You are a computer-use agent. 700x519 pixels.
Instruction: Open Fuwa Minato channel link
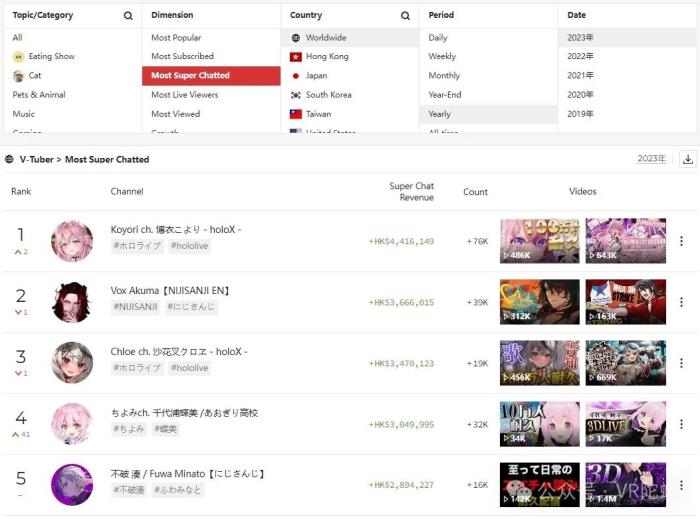(188, 473)
